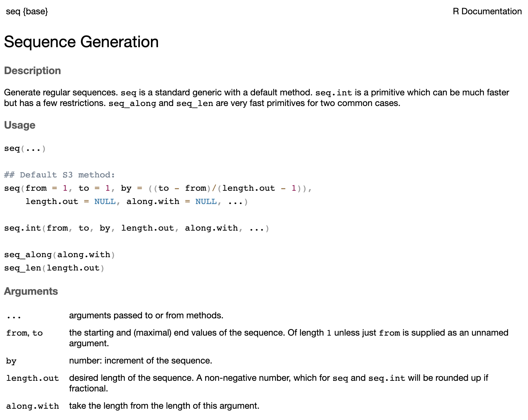Click the Description section heading
528x420 pixels.
[x=32, y=71]
